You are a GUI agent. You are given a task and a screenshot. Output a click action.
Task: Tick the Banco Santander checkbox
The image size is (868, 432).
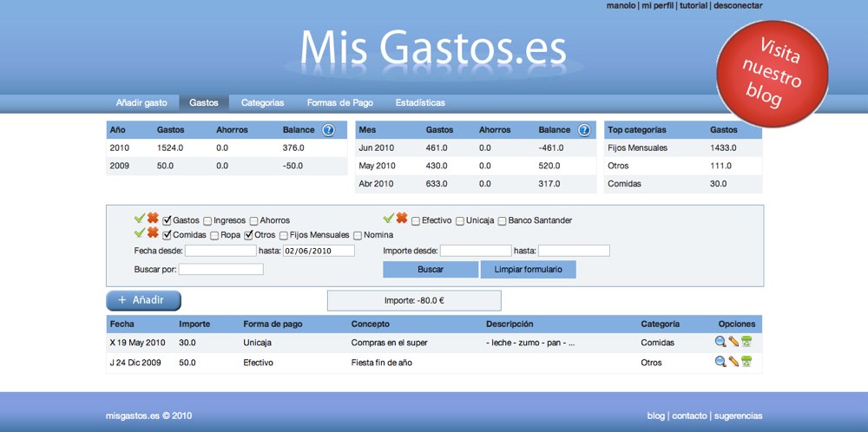click(x=503, y=220)
